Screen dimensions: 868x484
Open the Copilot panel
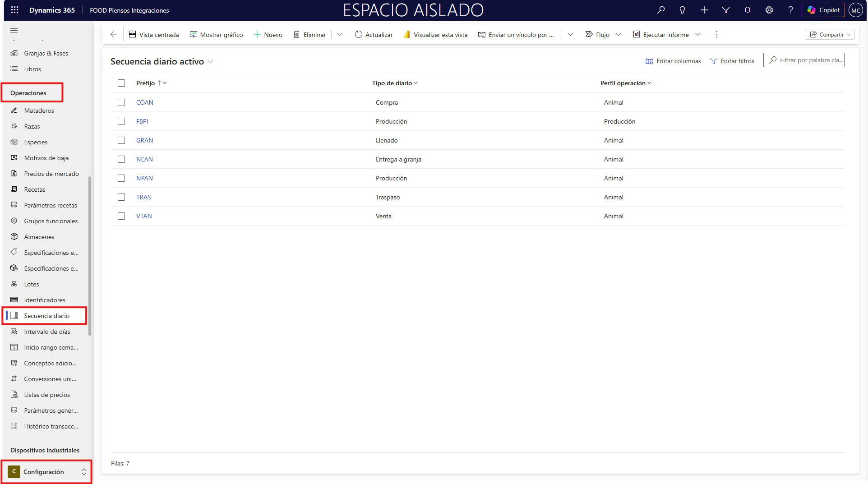pos(823,10)
